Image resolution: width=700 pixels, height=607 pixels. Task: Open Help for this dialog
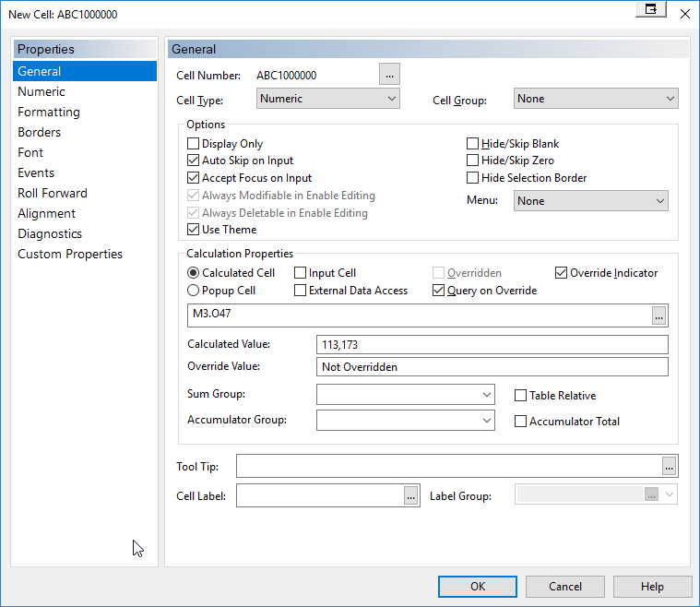tap(652, 586)
